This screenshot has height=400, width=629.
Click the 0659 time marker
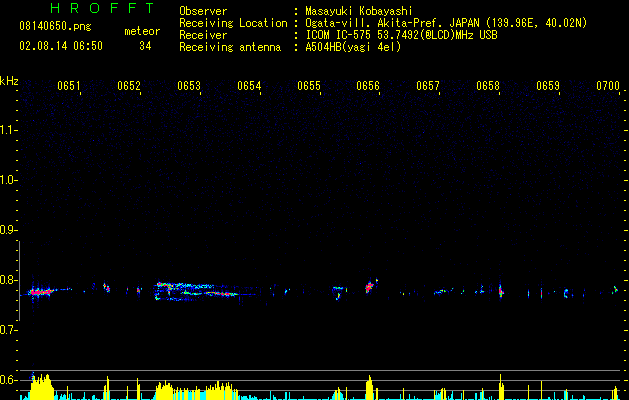548,85
